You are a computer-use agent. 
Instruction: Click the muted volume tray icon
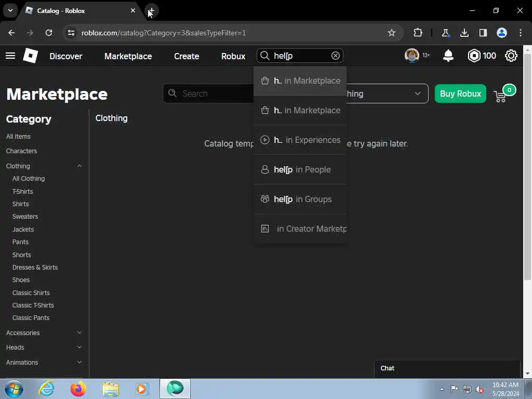(480, 390)
